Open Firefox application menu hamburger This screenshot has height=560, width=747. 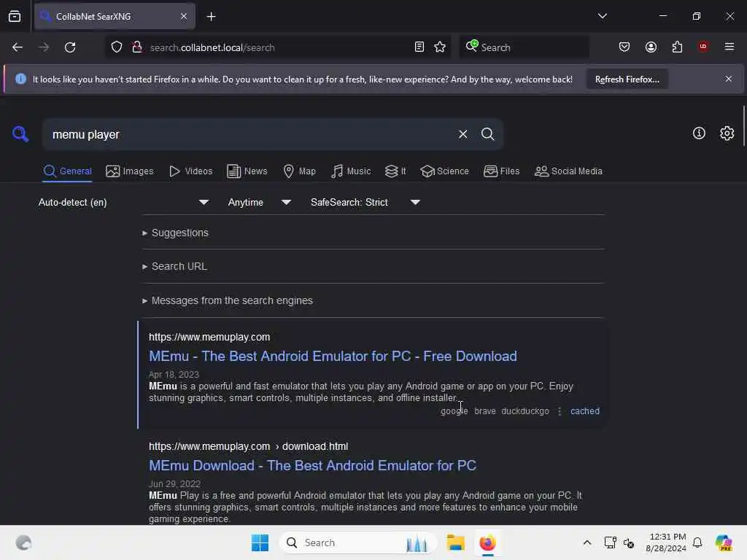(729, 47)
